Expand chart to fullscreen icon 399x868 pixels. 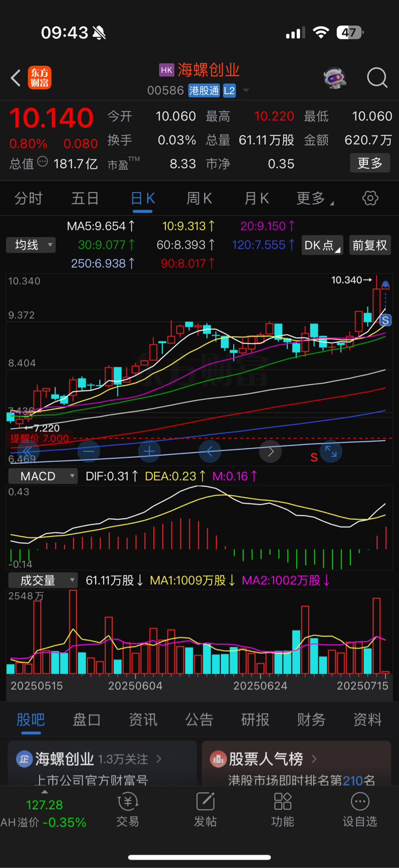coord(331,451)
